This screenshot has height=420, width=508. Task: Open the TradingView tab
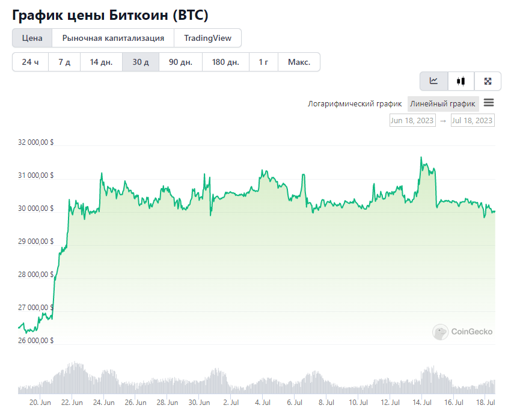click(x=207, y=38)
